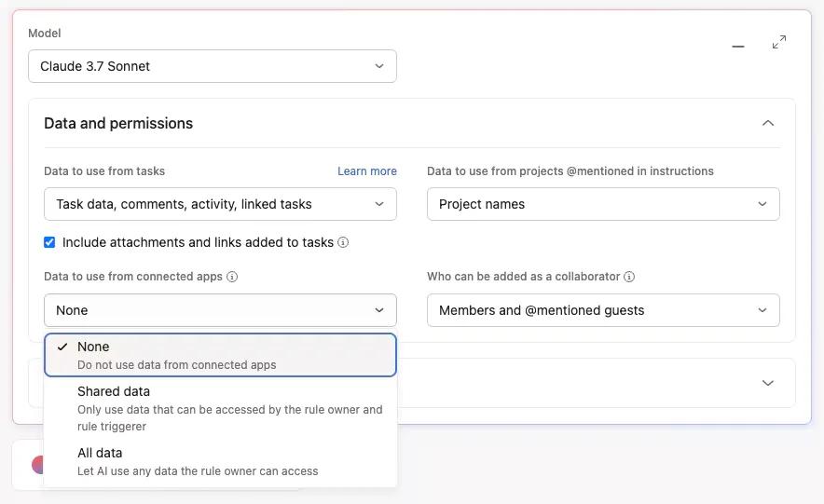Click info icon beside connected apps label
This screenshot has height=504, width=824.
(232, 277)
